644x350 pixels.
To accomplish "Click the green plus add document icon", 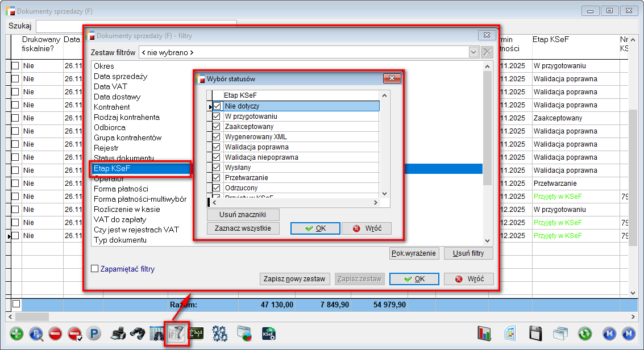I will tap(17, 334).
